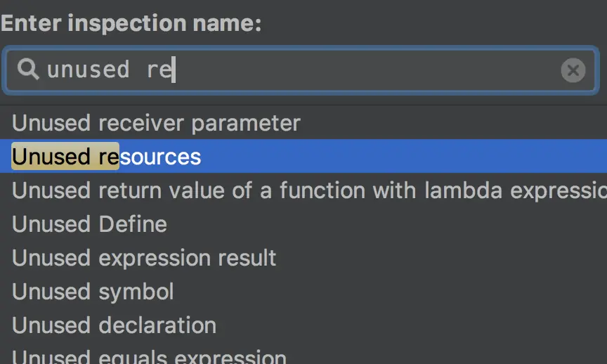607x364 pixels.
Task: Click the empty part of the search box
Action: coord(367,70)
